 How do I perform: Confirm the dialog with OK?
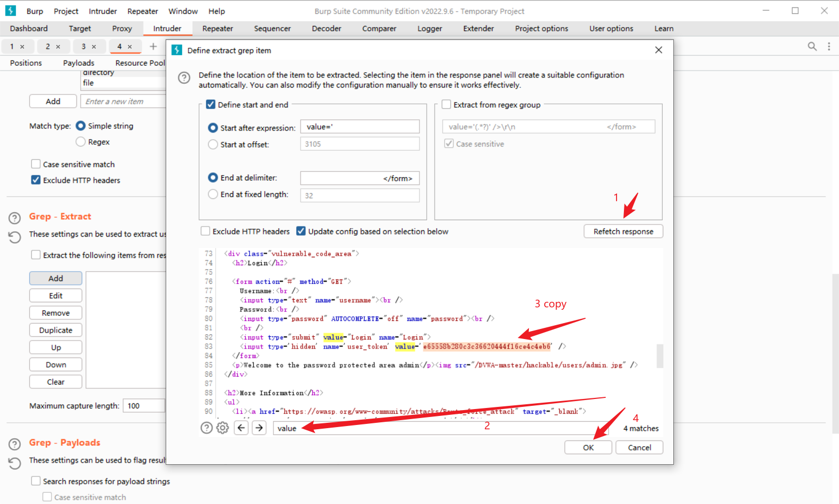[588, 447]
